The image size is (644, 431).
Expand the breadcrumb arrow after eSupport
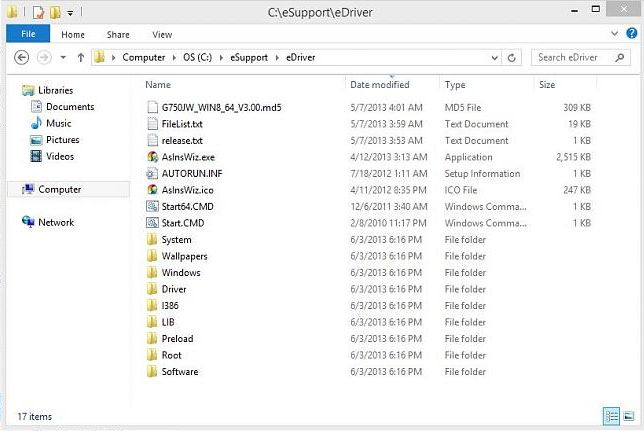point(277,58)
